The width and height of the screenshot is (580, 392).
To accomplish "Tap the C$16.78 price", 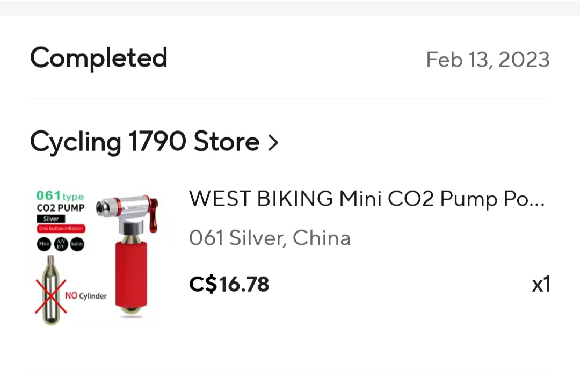I will pyautogui.click(x=229, y=284).
